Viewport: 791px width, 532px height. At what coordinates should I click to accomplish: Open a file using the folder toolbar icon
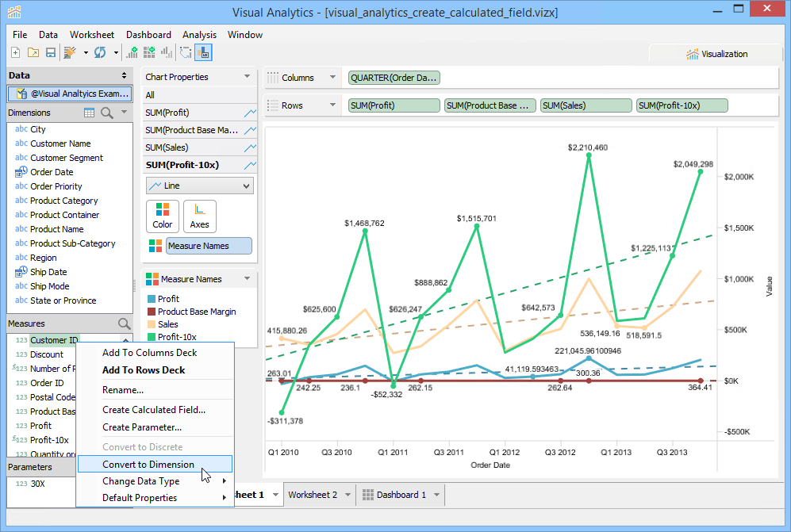pyautogui.click(x=33, y=52)
